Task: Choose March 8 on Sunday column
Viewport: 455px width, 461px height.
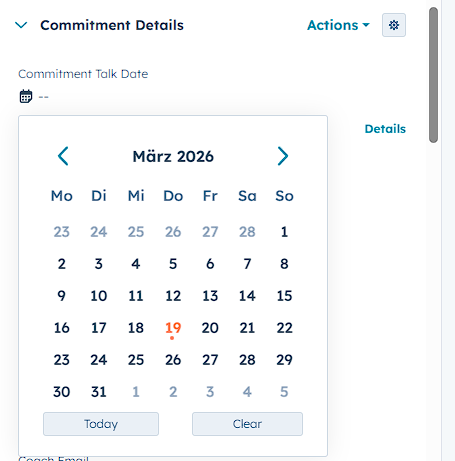Action: [x=284, y=264]
